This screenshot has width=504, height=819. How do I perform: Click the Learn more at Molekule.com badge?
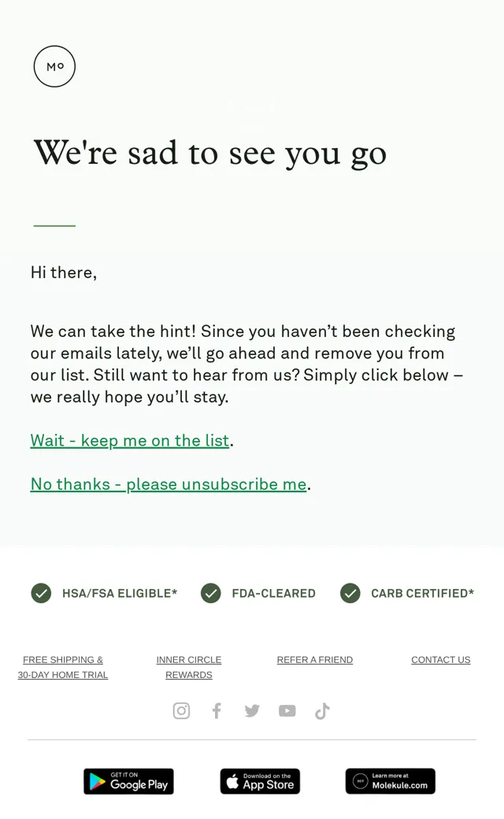(390, 781)
